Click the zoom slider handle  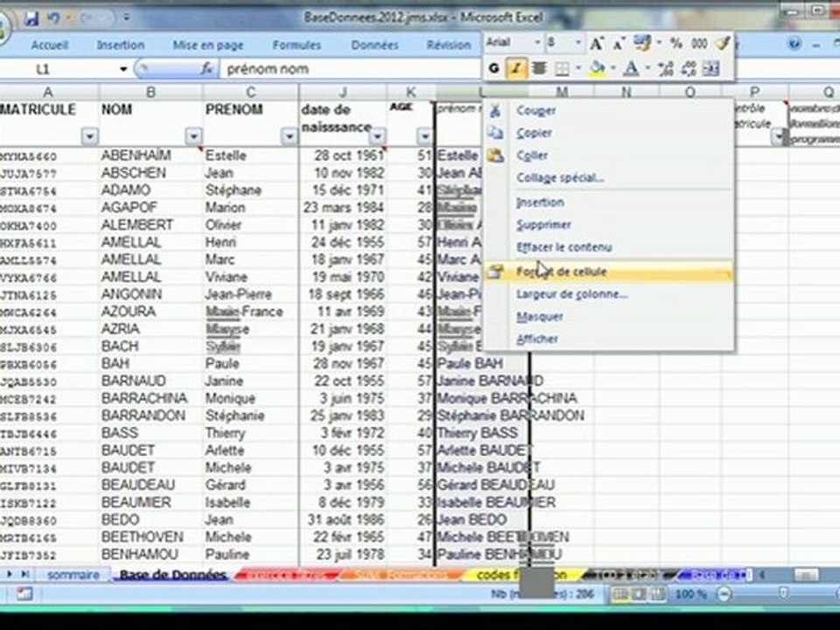coord(783,593)
